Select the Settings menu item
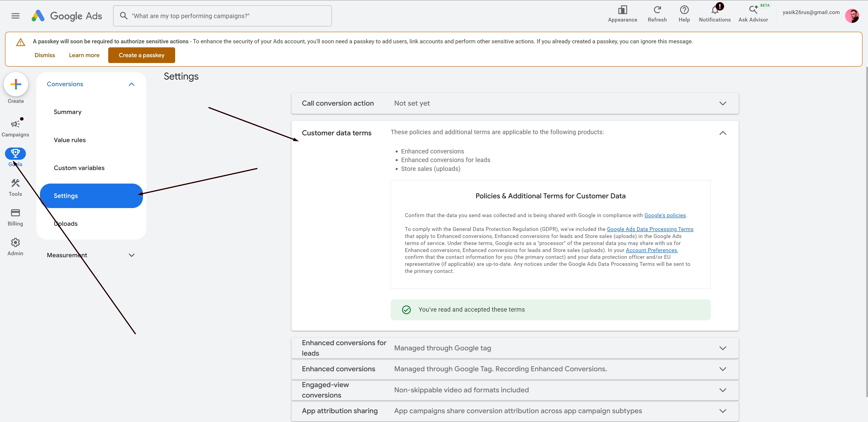This screenshot has width=868, height=422. coord(91,196)
